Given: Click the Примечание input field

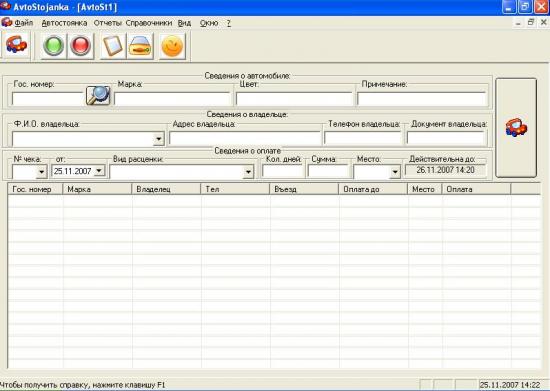Looking at the screenshot, I should [422, 99].
